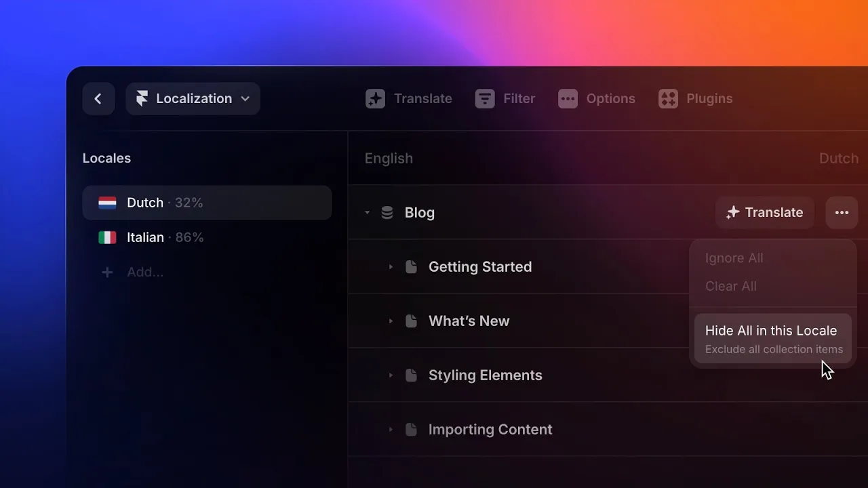Click the Blog collection label
This screenshot has height=488, width=868.
[x=420, y=213]
